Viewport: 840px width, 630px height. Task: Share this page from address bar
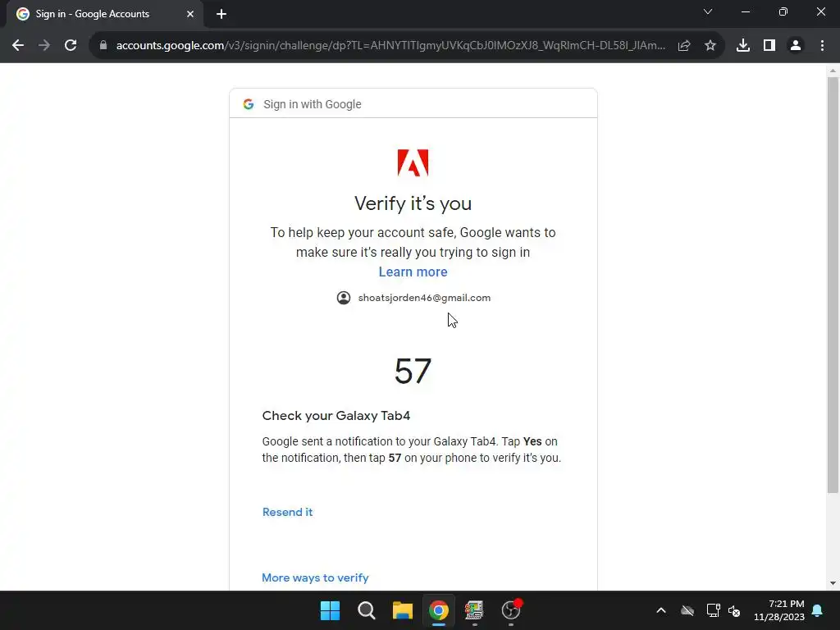(684, 46)
